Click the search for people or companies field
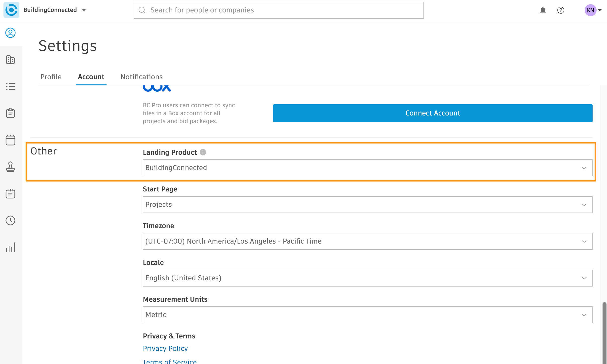The image size is (607, 364). [279, 10]
